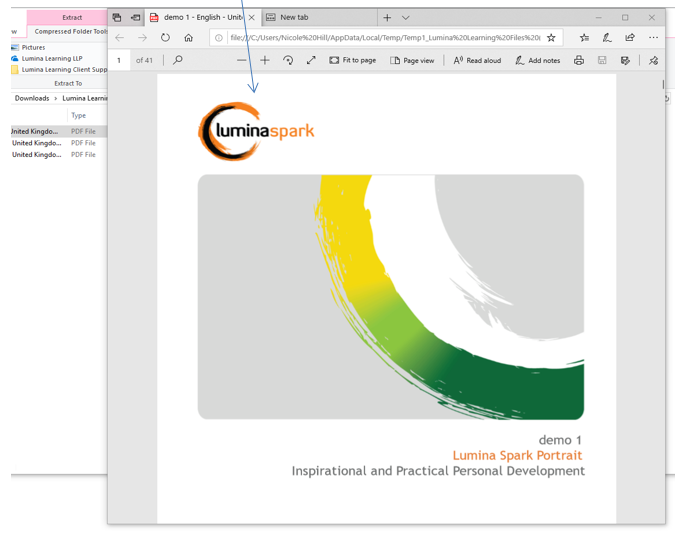Image resolution: width=680 pixels, height=534 pixels.
Task: Choose Pictures destination in File Explorer
Action: [x=28, y=47]
